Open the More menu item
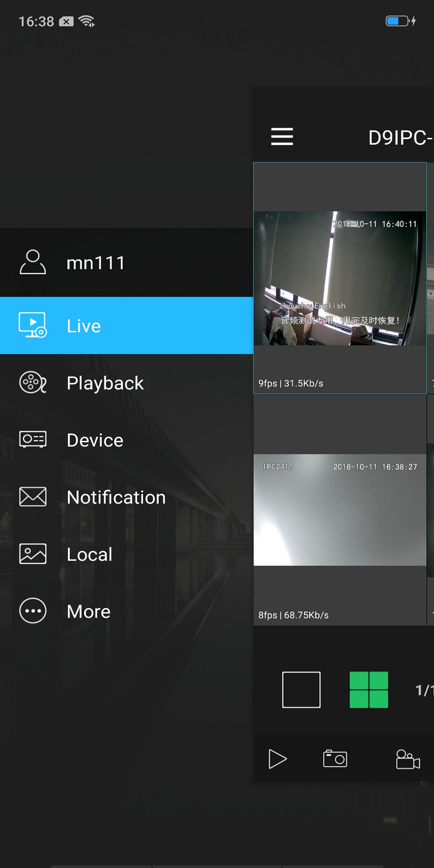Screen dimensions: 434x868 click(127, 611)
